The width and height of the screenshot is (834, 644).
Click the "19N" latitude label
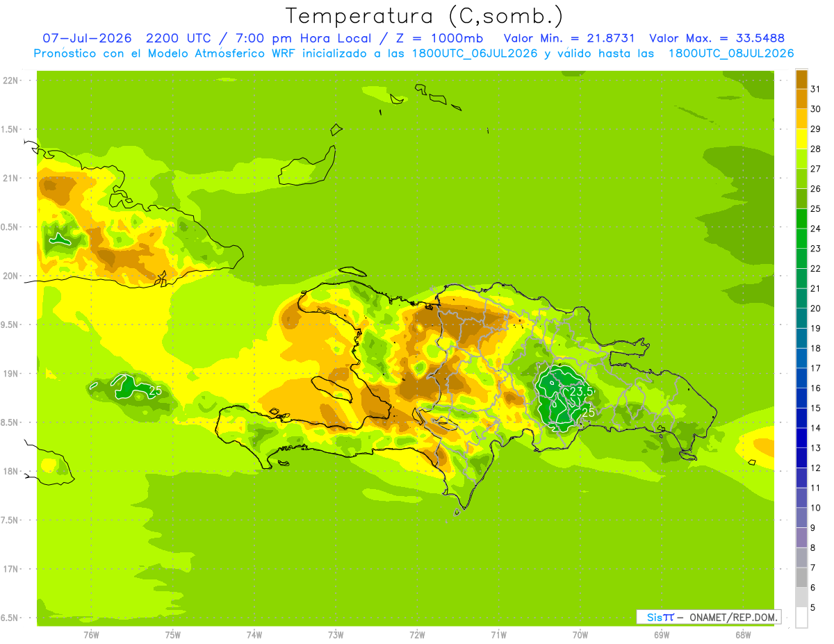coord(12,374)
